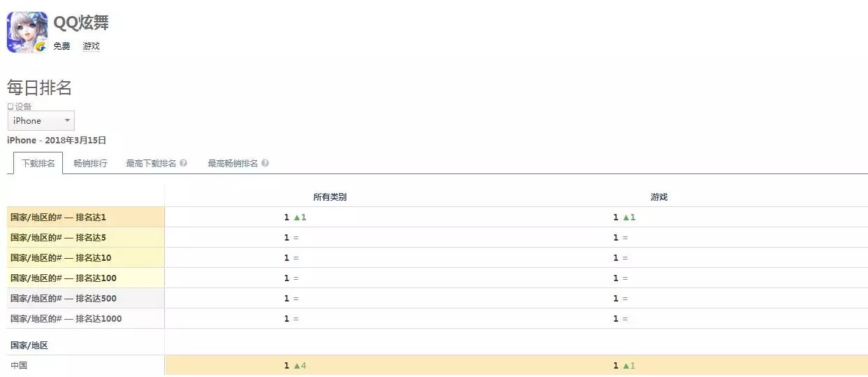The height and width of the screenshot is (377, 868).
Task: Select row 国家/地区的# — 排名达5
Action: click(86, 238)
